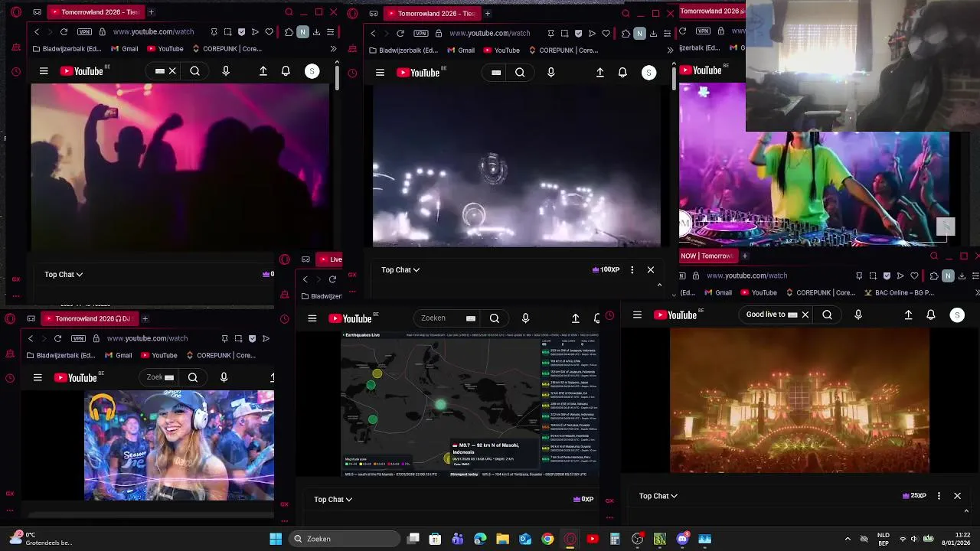
Task: Collapse chat chevron below 100XP close button
Action: click(x=659, y=285)
